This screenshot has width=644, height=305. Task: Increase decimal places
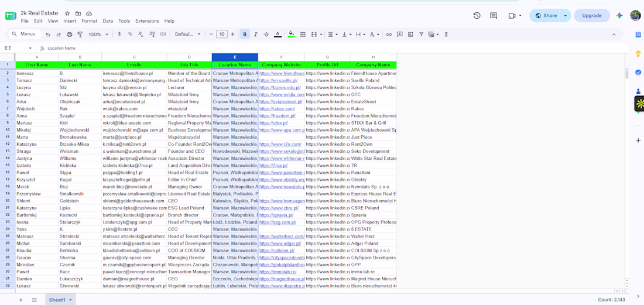click(152, 35)
